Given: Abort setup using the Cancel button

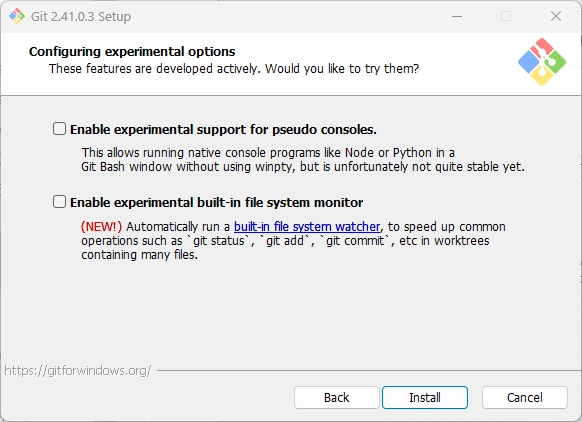Looking at the screenshot, I should (525, 398).
